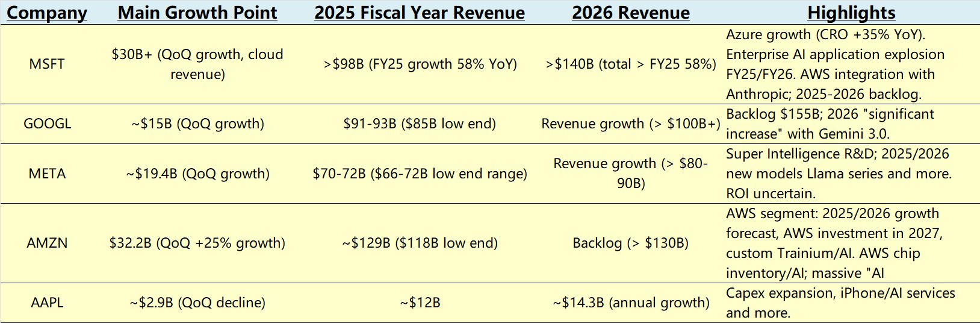Select the AMZN company cell

pos(47,243)
